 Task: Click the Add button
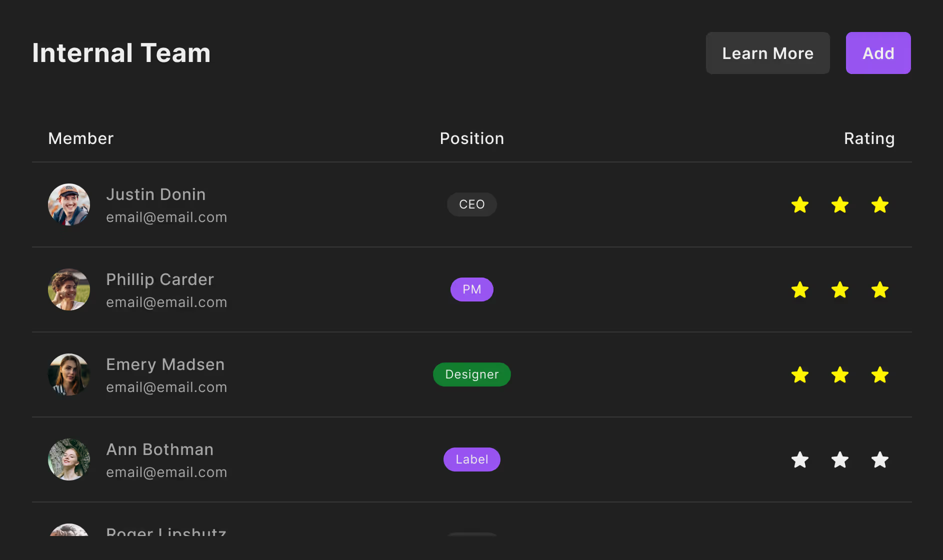point(878,53)
